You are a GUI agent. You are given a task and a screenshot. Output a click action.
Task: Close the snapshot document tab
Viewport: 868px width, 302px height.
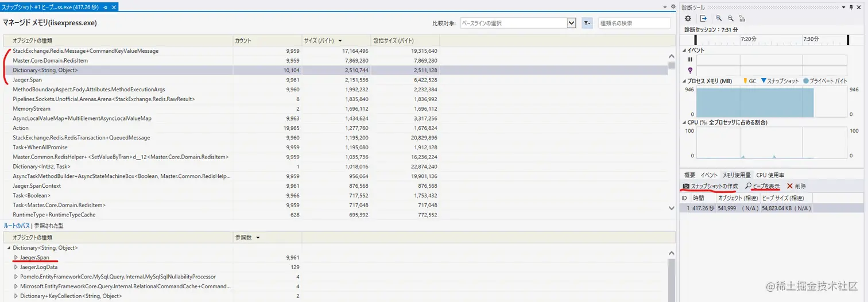[114, 7]
